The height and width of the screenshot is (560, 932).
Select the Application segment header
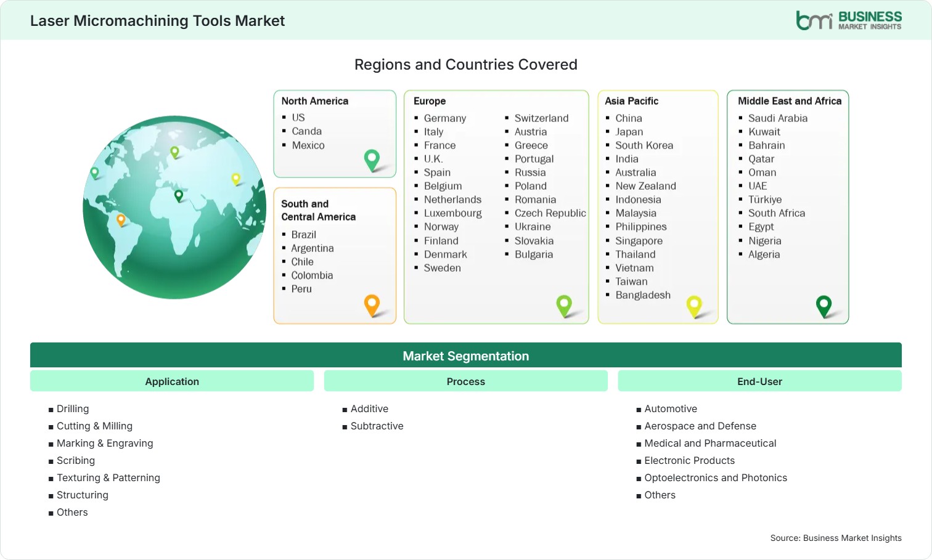pyautogui.click(x=172, y=381)
